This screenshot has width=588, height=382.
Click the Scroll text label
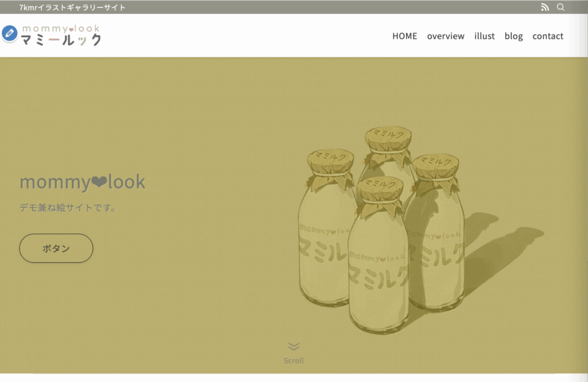(x=293, y=361)
